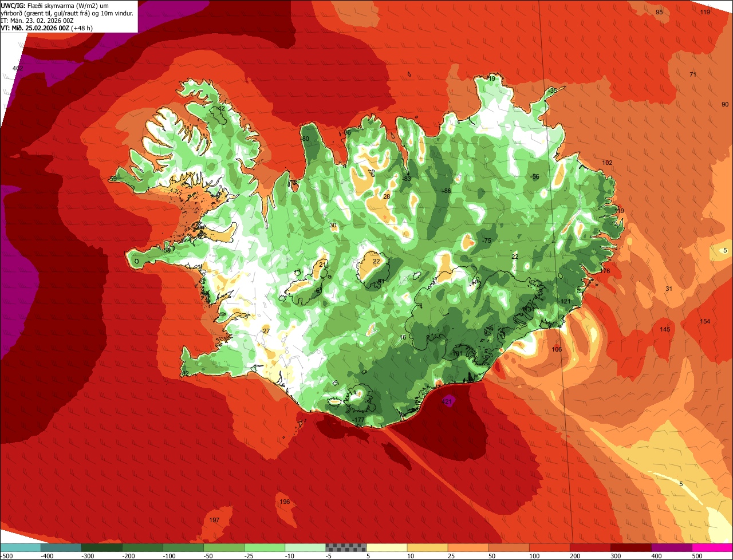733x560 pixels.
Task: Click the 90 value at the right edge
Action: pyautogui.click(x=725, y=104)
